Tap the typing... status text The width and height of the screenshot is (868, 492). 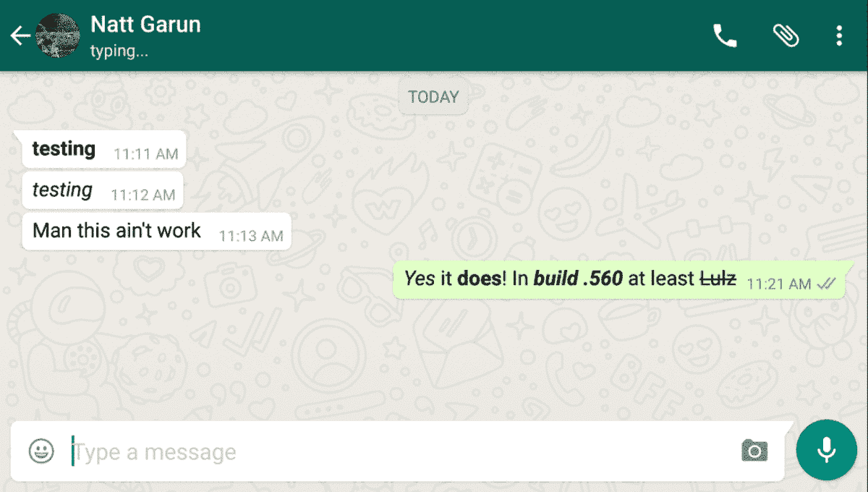(119, 51)
